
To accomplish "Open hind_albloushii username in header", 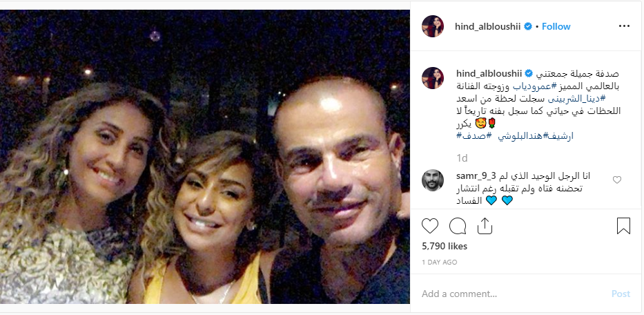I will click(487, 26).
